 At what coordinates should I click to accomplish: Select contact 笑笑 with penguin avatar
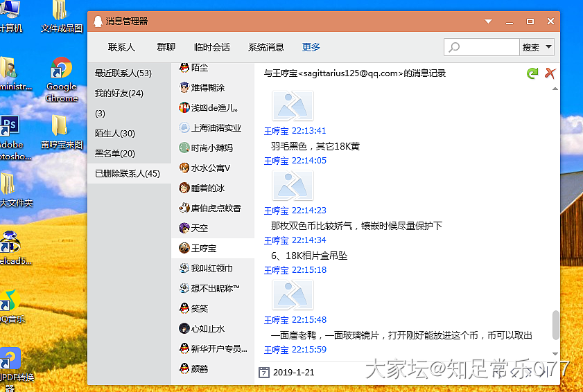pyautogui.click(x=200, y=308)
